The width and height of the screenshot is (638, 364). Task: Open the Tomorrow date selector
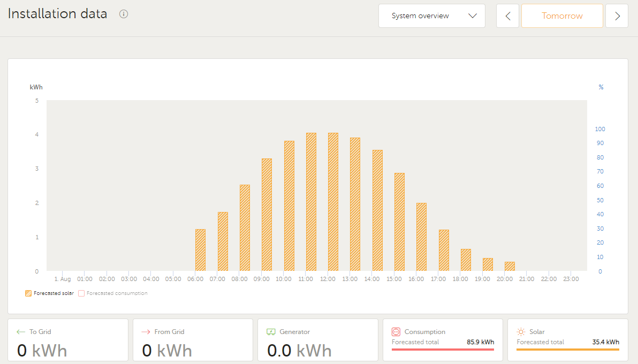pyautogui.click(x=562, y=16)
